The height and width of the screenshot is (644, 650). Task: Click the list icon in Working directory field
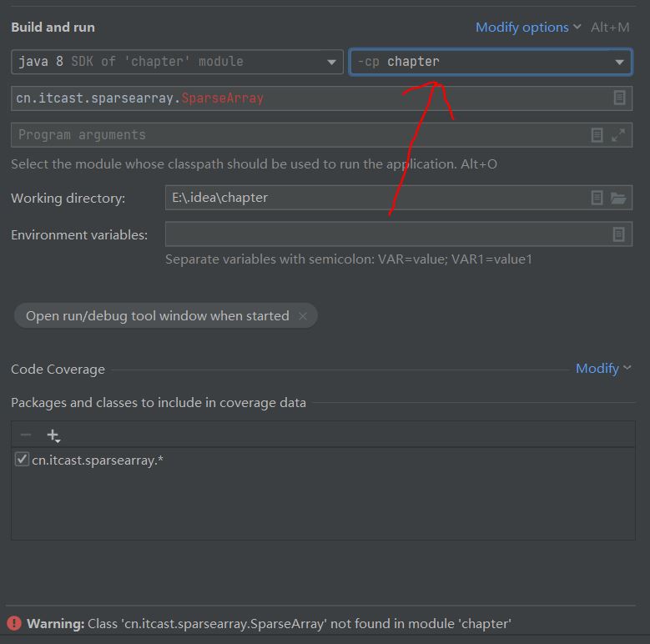[597, 198]
